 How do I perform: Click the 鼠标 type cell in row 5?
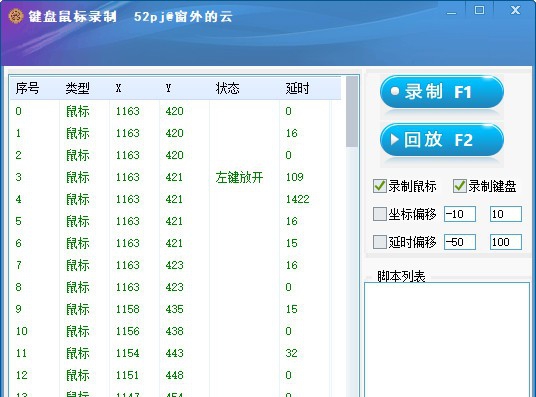(78, 221)
